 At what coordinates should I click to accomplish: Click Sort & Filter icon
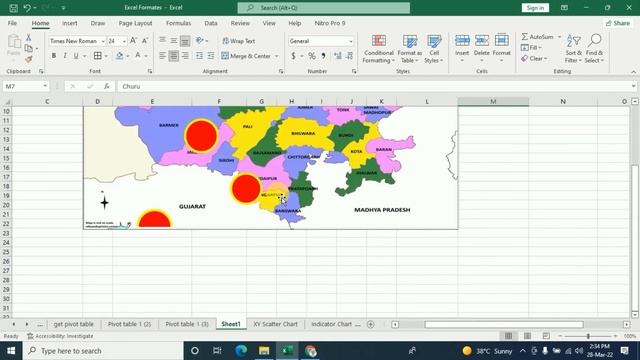(573, 41)
